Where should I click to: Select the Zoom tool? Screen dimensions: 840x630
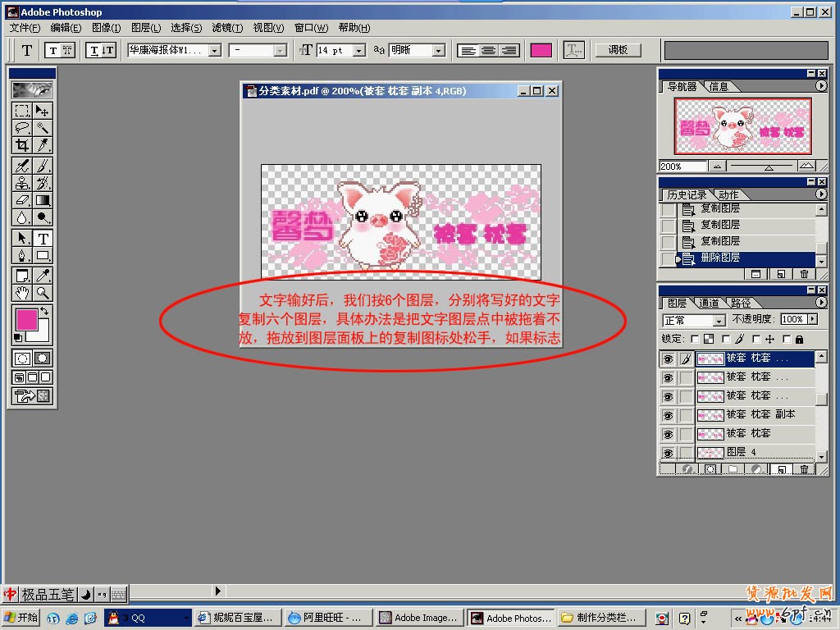pyautogui.click(x=43, y=293)
